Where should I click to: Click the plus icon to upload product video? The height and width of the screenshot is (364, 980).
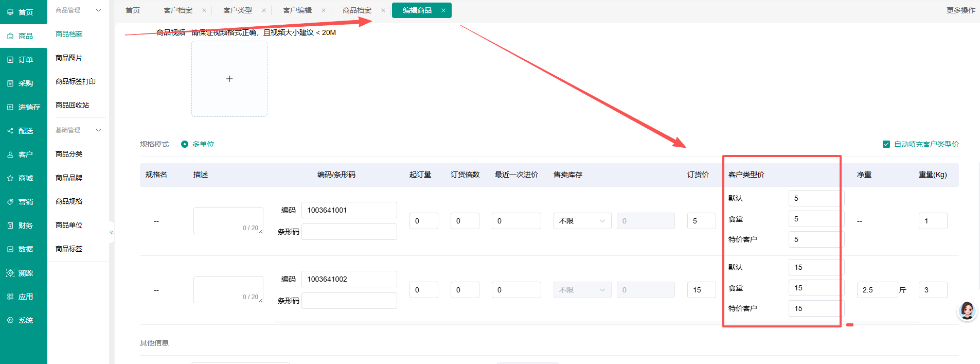tap(229, 79)
